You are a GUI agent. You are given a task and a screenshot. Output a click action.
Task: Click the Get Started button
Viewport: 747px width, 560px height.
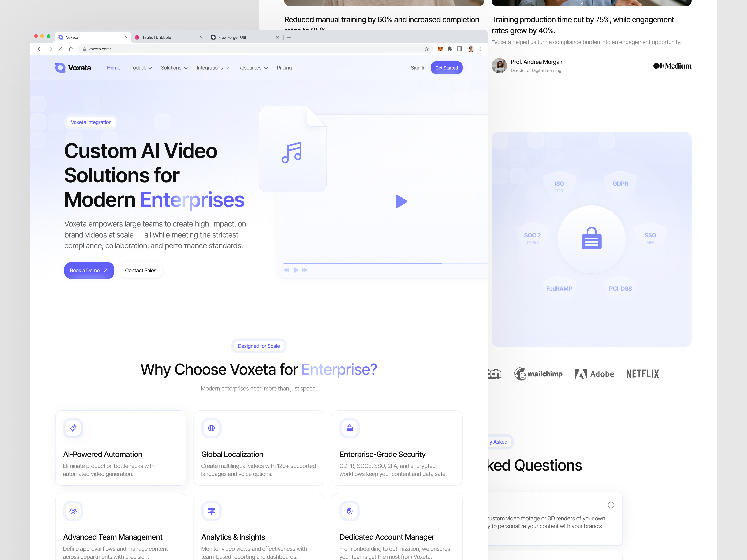447,68
